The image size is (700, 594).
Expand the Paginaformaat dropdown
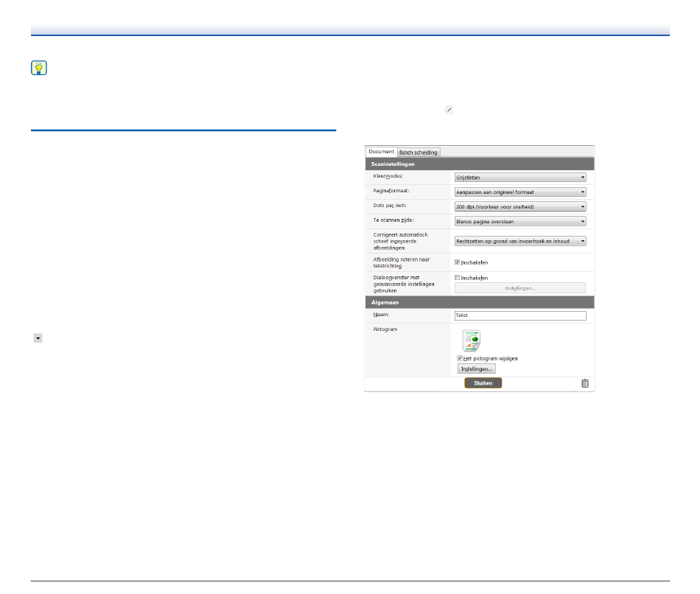click(x=520, y=192)
